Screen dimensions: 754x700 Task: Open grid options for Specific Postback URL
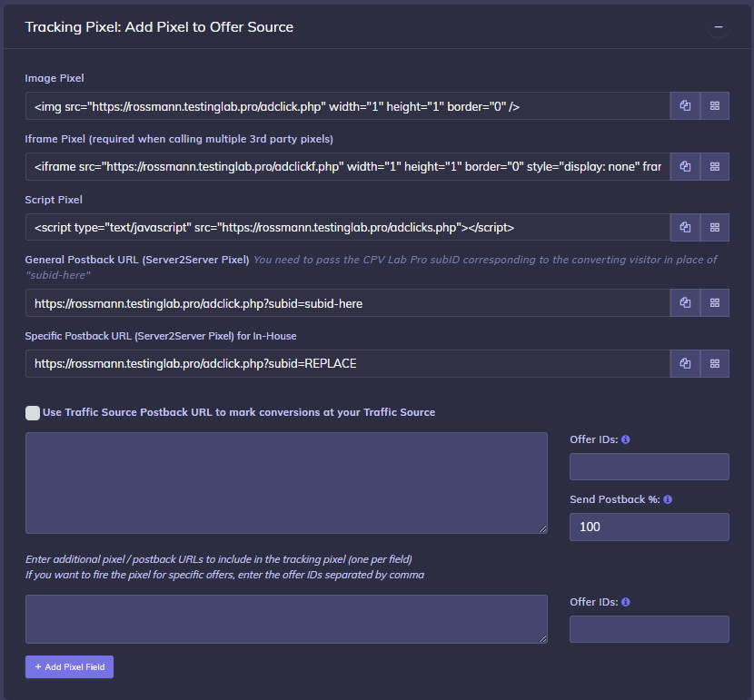(715, 364)
